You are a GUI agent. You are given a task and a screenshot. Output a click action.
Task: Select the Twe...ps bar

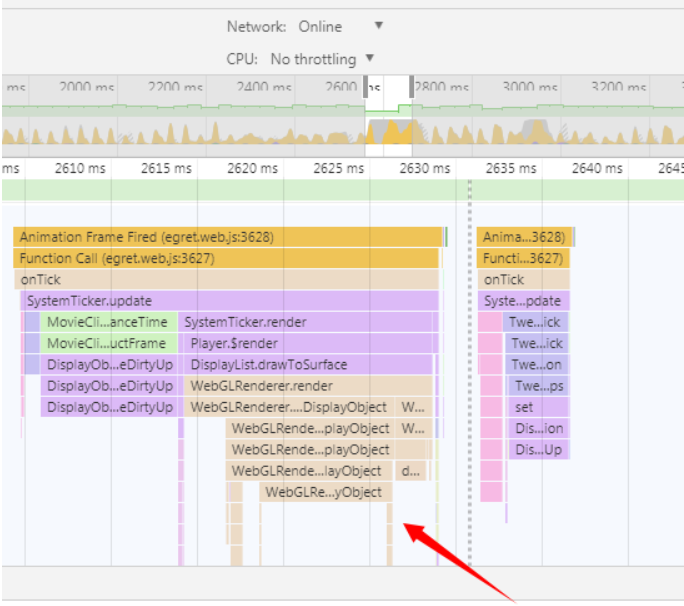[x=539, y=386]
